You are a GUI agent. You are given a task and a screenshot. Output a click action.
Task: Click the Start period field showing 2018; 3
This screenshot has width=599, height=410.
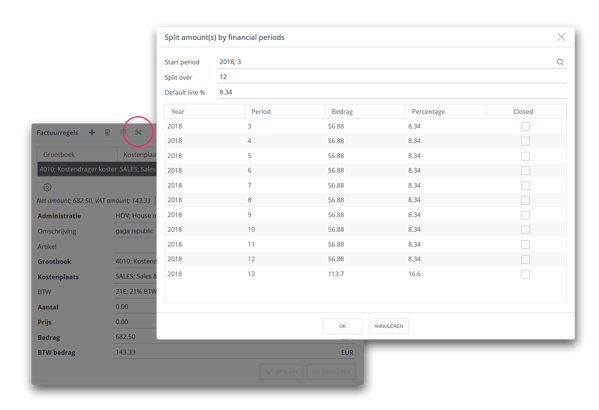(x=386, y=62)
